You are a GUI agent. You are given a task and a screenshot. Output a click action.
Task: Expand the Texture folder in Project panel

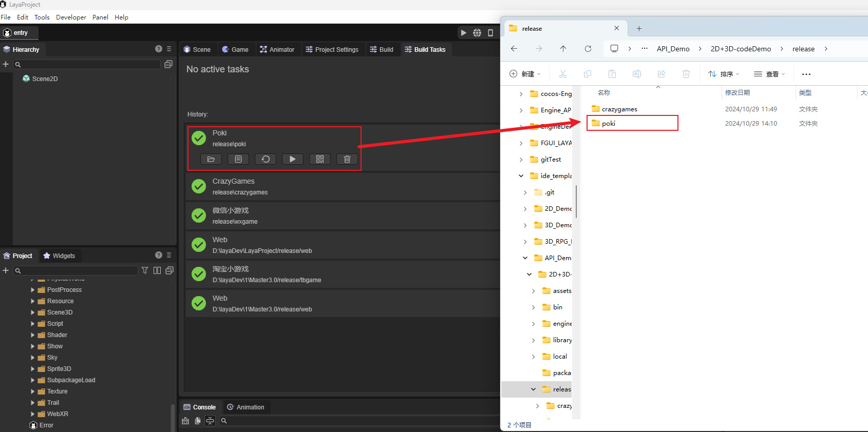pos(33,391)
